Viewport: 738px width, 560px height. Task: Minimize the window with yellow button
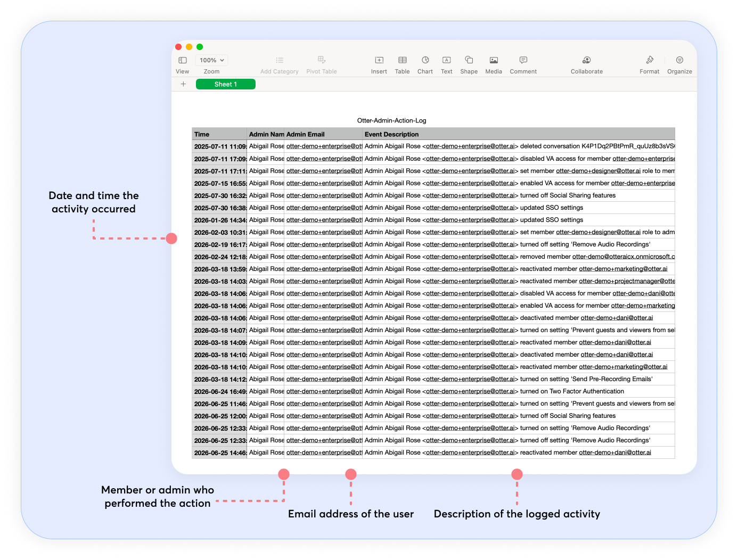189,47
